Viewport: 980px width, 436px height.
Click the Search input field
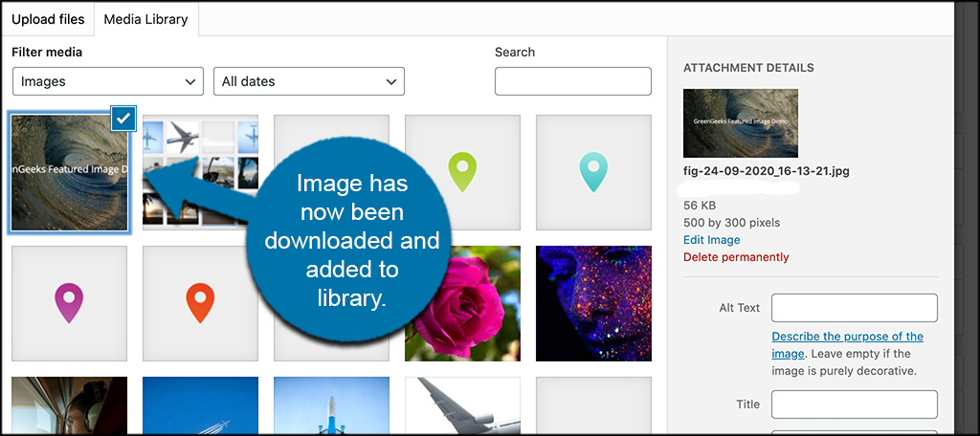(573, 81)
